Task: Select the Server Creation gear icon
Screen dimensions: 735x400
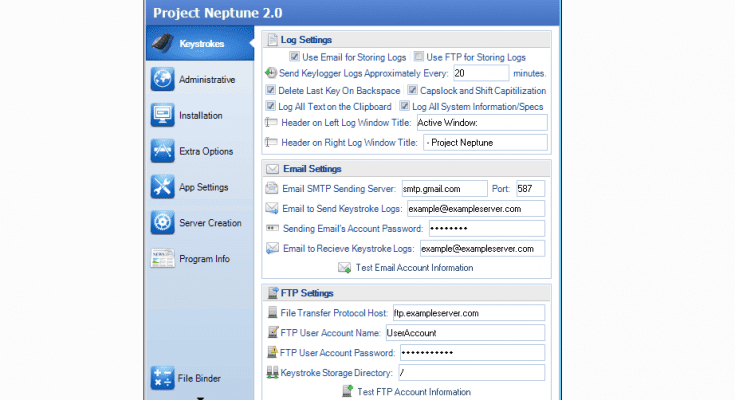Action: (163, 223)
